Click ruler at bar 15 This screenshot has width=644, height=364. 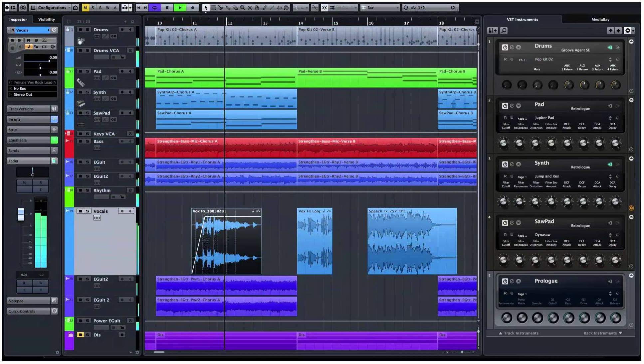[x=336, y=23]
